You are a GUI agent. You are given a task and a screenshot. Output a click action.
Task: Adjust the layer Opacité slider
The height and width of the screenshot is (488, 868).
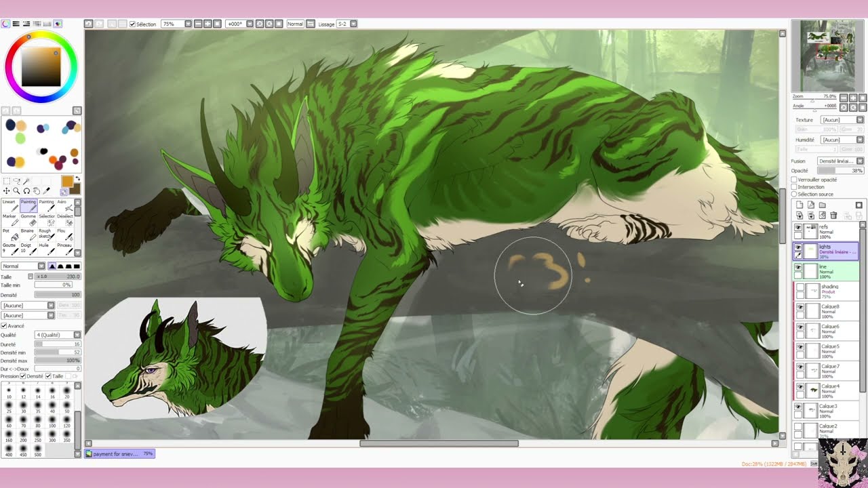coord(841,171)
